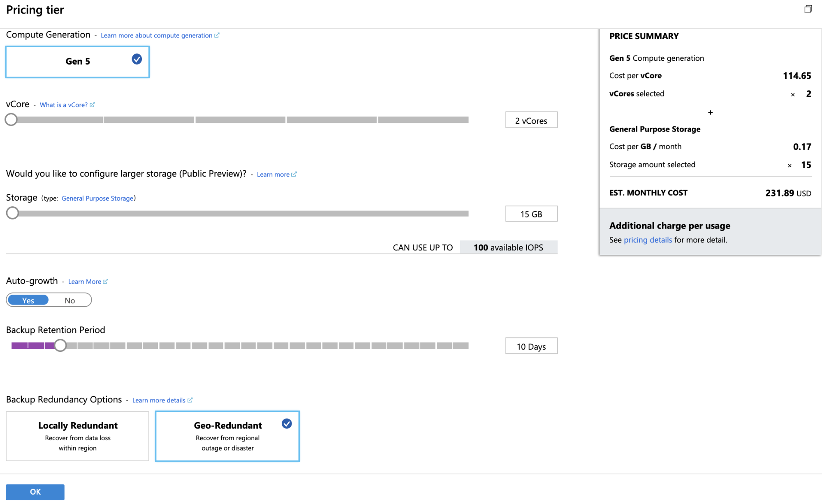Click the Additional charge per usage heading
This screenshot has width=822, height=504.
[x=669, y=226]
